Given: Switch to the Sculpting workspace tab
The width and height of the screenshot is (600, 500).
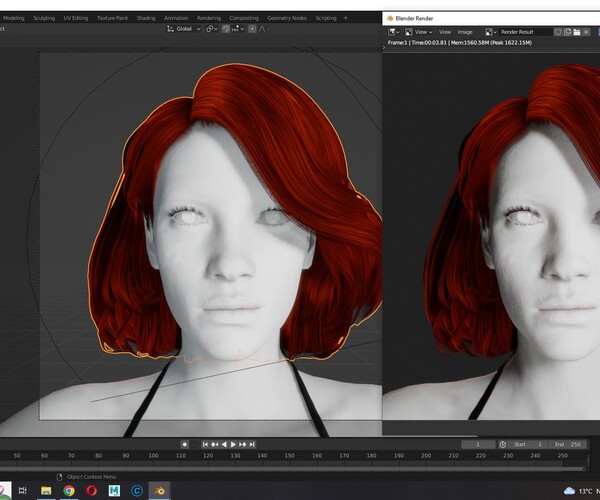Looking at the screenshot, I should tap(44, 18).
